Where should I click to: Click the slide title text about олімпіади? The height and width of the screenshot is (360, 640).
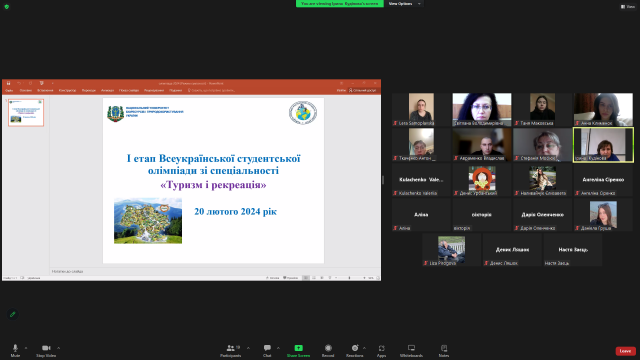[213, 164]
